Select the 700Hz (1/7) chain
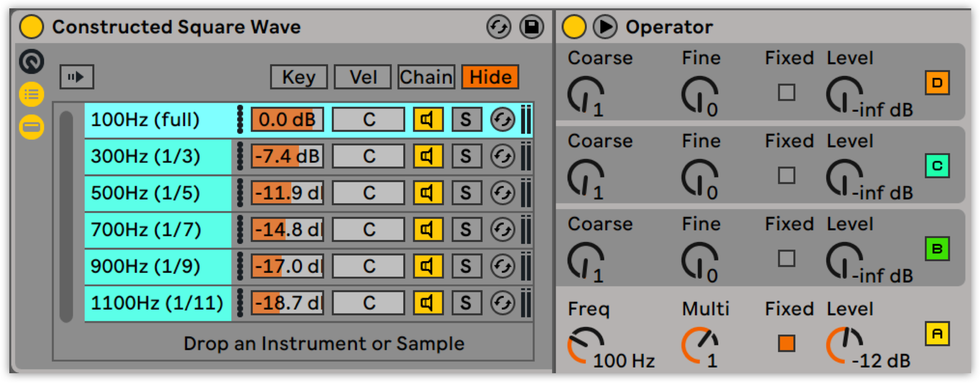Screen dimensions: 980x383 point(158,230)
